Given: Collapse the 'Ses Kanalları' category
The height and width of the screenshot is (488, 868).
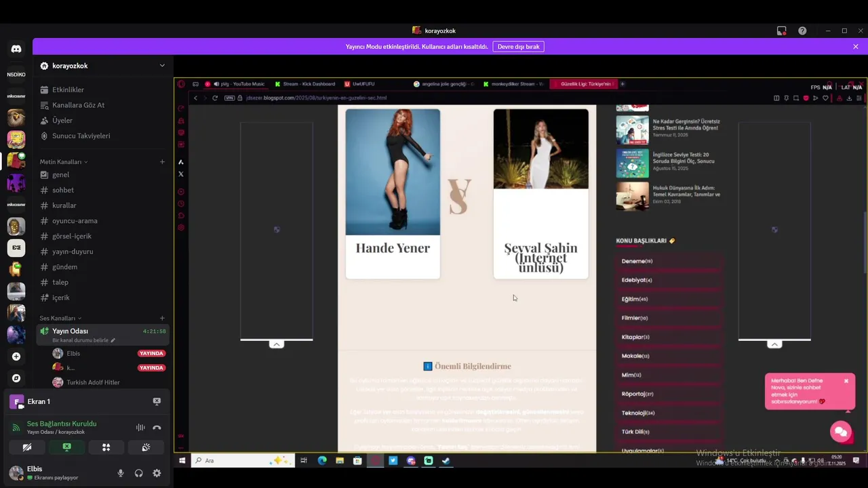Looking at the screenshot, I should [60, 318].
